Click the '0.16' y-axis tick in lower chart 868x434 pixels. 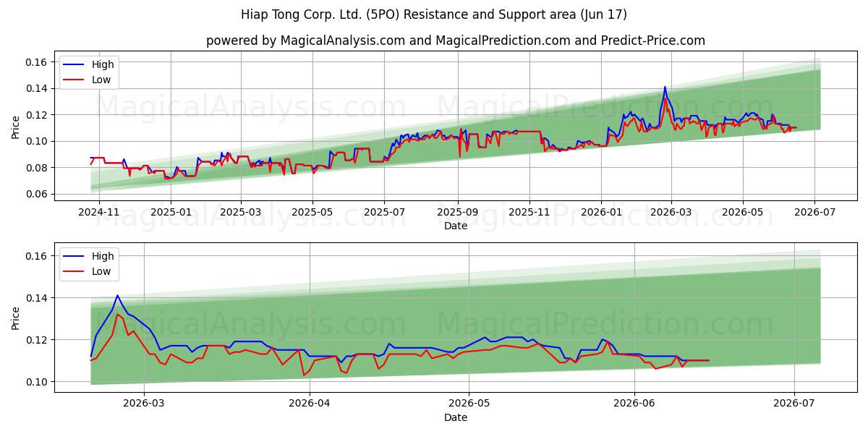(x=37, y=256)
